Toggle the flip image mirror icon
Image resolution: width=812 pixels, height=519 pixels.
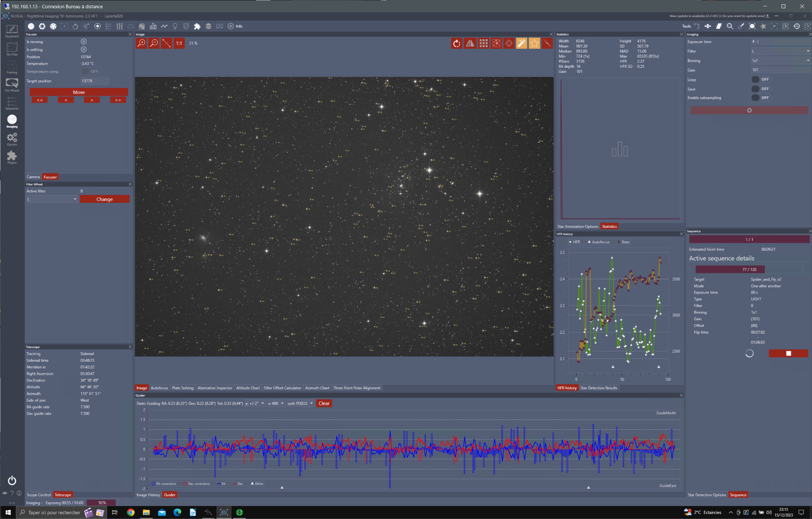(470, 43)
